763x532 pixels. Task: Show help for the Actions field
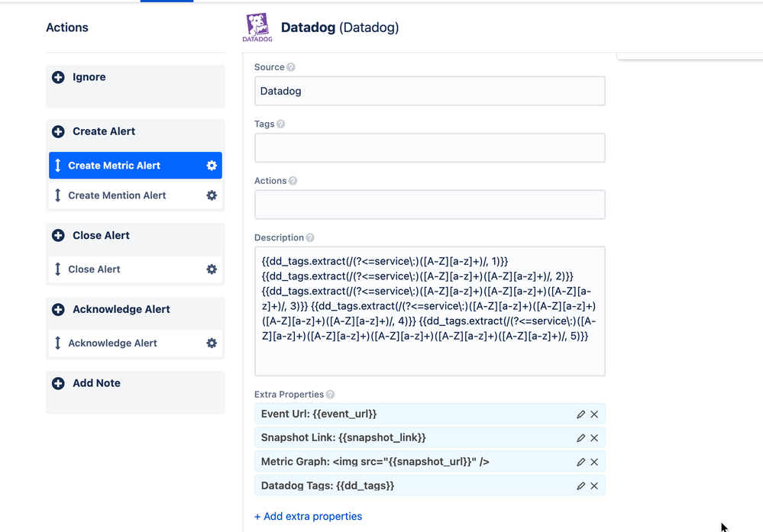tap(293, 182)
